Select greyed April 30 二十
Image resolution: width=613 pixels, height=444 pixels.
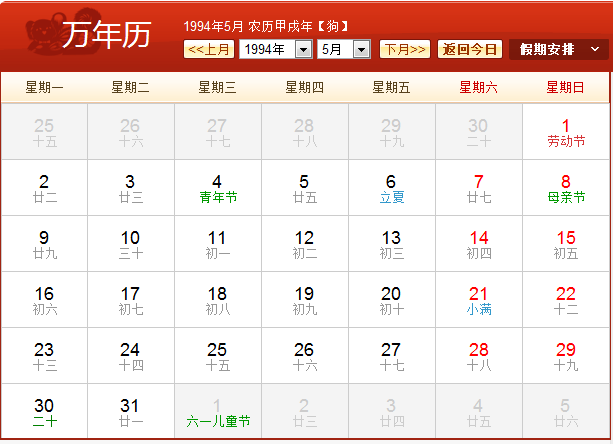(479, 132)
